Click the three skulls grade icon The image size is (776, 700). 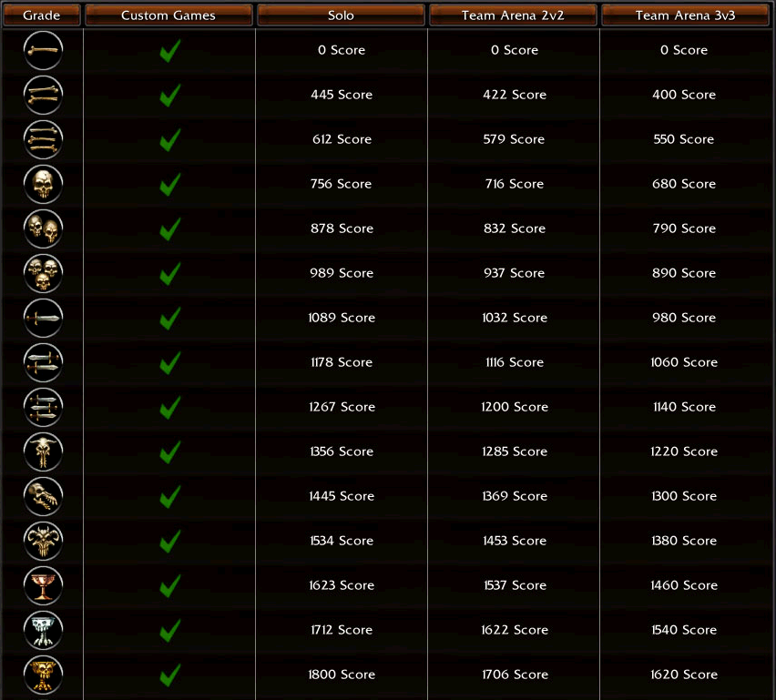43,273
